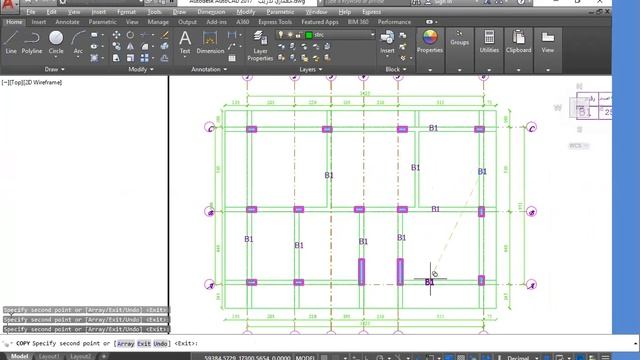640x360 pixels.
Task: Switch to the Model layout tab
Action: tap(19, 356)
